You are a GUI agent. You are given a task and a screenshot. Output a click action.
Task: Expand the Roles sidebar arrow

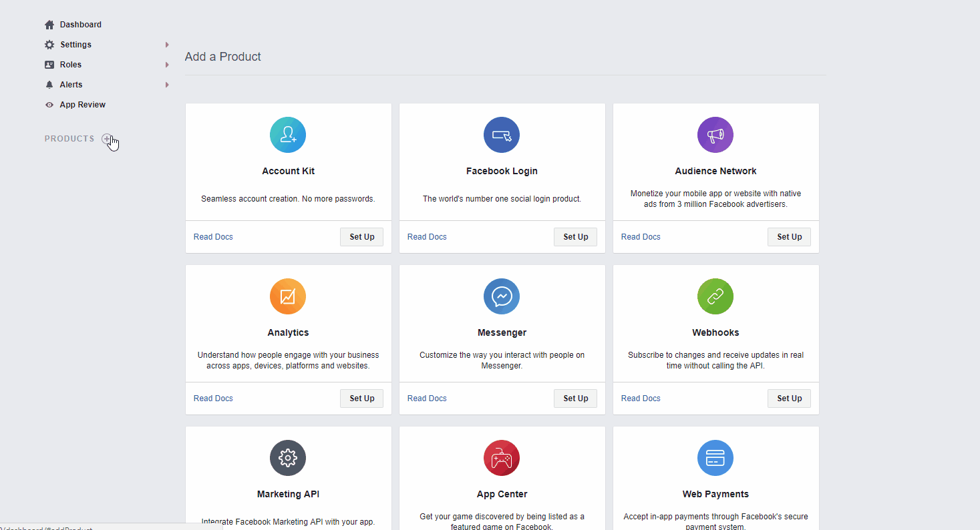pyautogui.click(x=167, y=65)
